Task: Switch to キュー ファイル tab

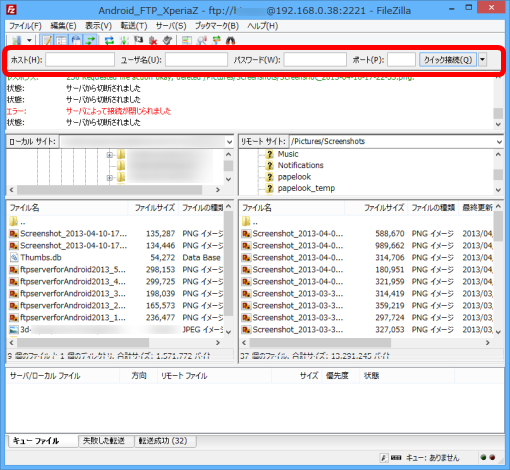Action: [42, 441]
